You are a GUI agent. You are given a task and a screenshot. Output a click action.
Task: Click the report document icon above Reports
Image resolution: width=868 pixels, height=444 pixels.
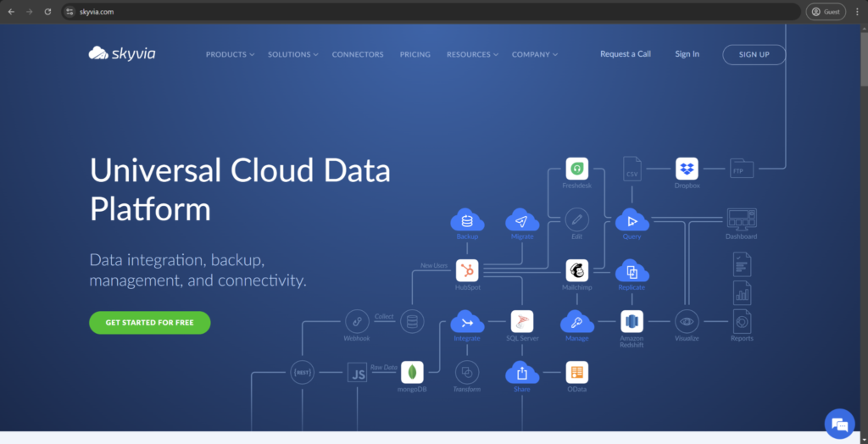tap(742, 264)
